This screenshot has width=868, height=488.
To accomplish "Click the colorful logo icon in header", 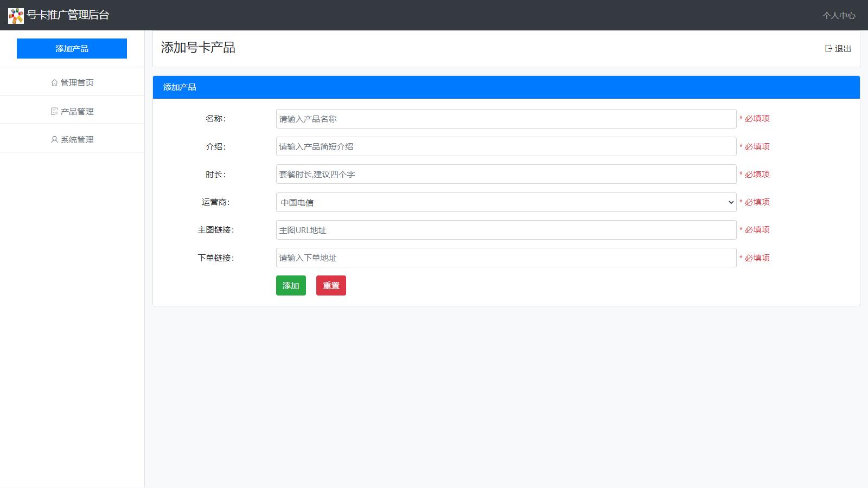I will 16,16.
